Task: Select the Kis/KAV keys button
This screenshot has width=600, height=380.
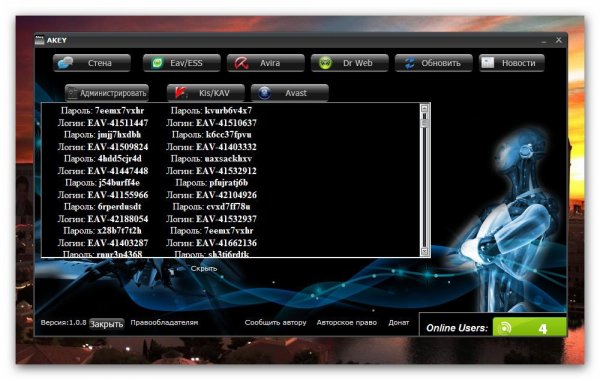Action: coord(205,93)
